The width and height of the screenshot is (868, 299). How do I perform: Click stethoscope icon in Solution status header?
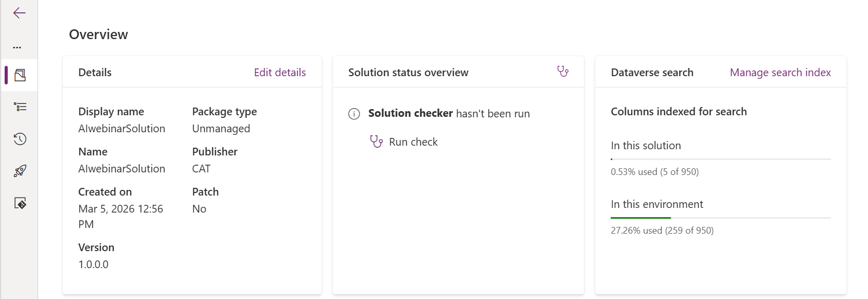(562, 72)
